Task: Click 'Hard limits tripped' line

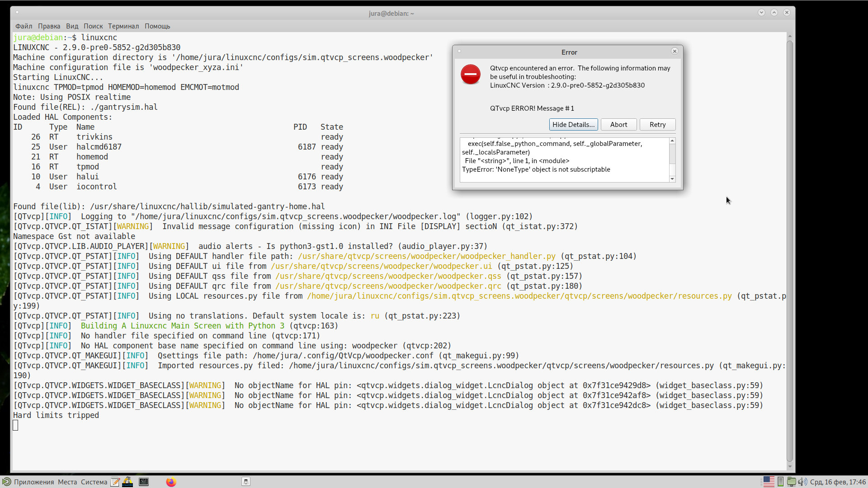Action: (x=56, y=415)
